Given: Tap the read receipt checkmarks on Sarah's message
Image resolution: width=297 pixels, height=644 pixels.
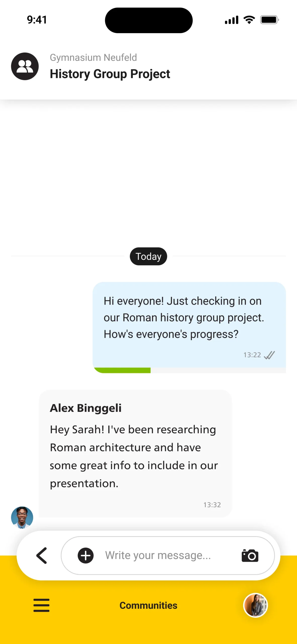Looking at the screenshot, I should (269, 355).
